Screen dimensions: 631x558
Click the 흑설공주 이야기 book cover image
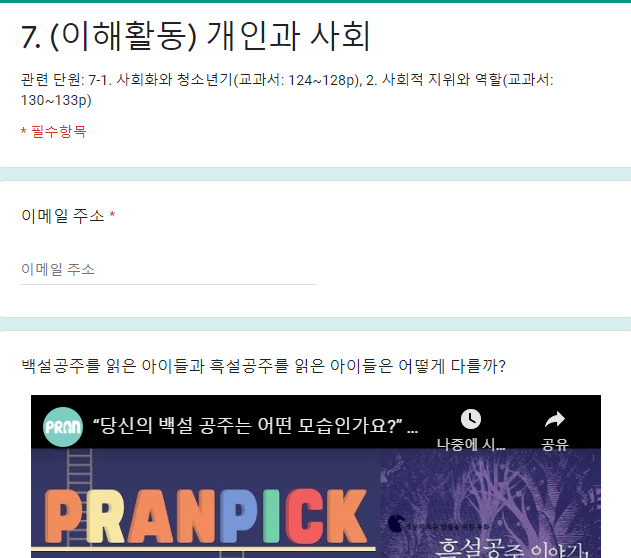491,503
